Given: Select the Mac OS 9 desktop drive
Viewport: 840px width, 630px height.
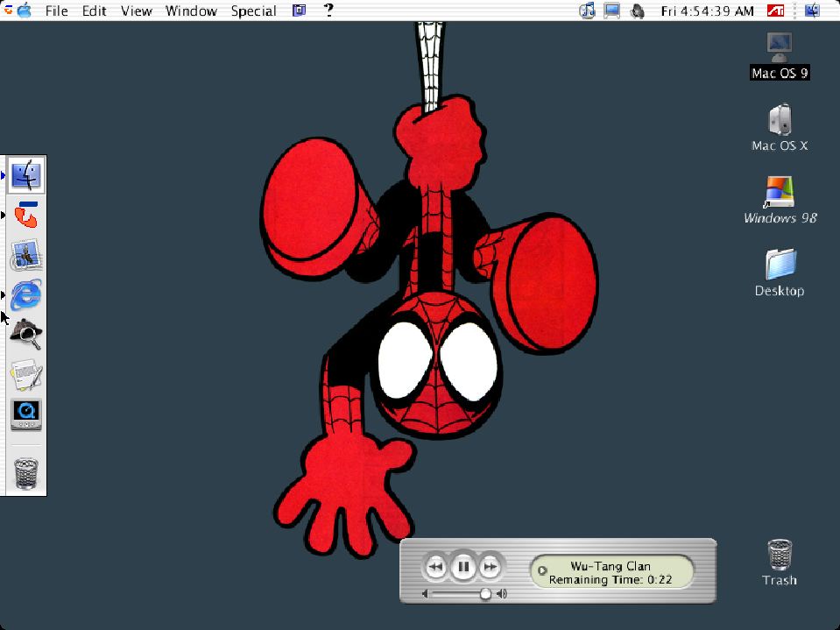Looking at the screenshot, I should pos(780,56).
